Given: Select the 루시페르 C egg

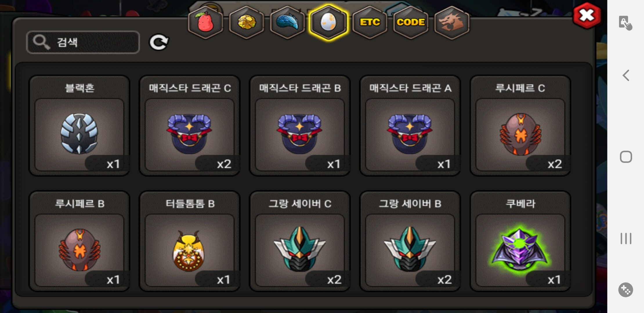Looking at the screenshot, I should pyautogui.click(x=520, y=125).
